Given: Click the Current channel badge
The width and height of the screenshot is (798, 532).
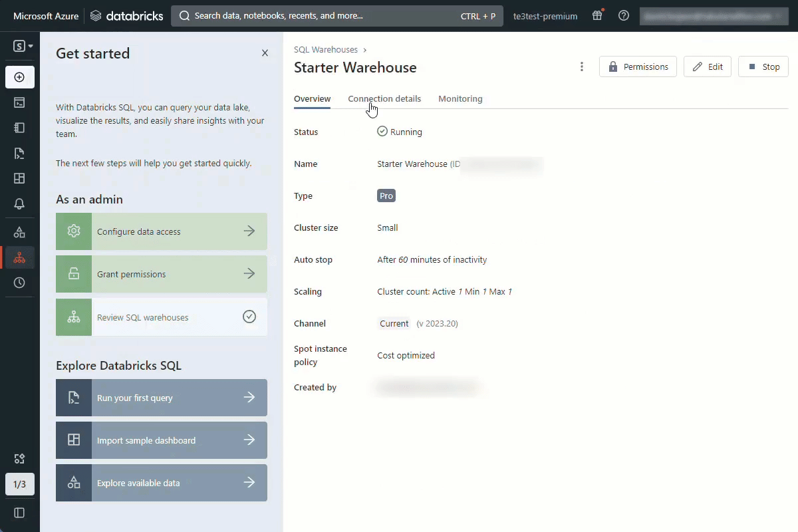Looking at the screenshot, I should click(394, 324).
